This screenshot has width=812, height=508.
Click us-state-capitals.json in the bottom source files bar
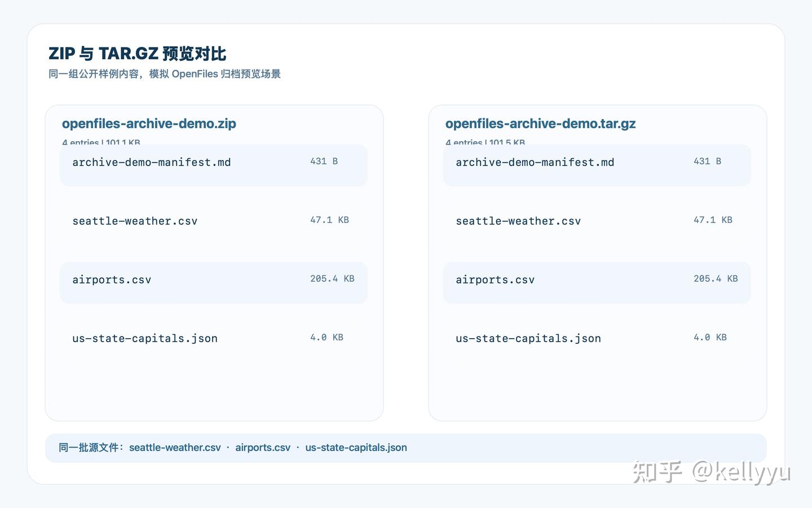point(356,448)
